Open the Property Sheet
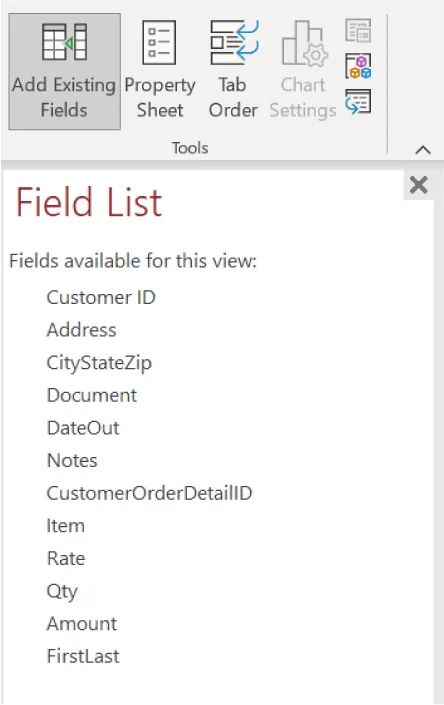 coord(160,71)
